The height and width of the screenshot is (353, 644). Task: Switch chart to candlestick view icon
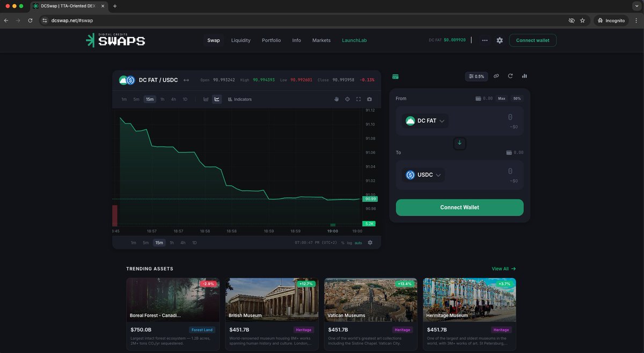pyautogui.click(x=206, y=99)
